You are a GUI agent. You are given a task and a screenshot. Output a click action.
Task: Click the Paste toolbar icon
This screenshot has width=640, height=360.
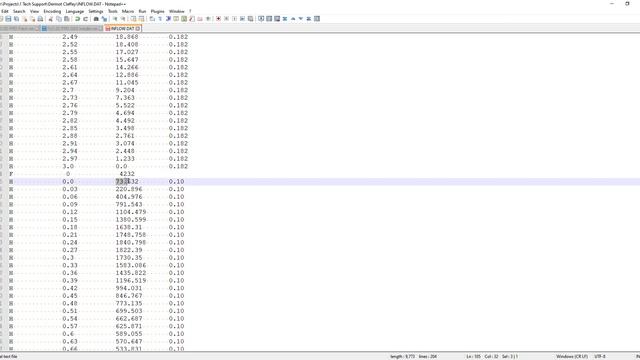click(x=67, y=19)
